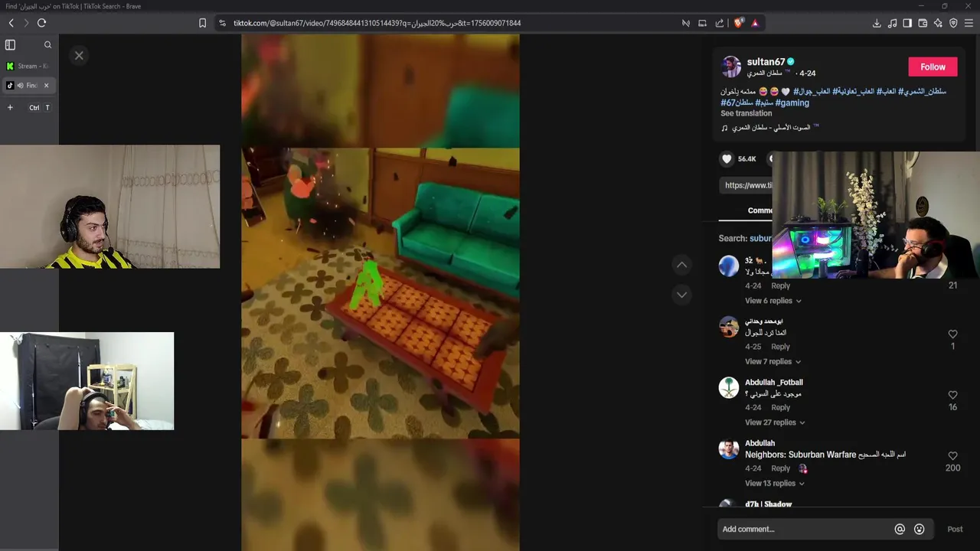Mute the TikTok tab audio icon

click(x=21, y=86)
